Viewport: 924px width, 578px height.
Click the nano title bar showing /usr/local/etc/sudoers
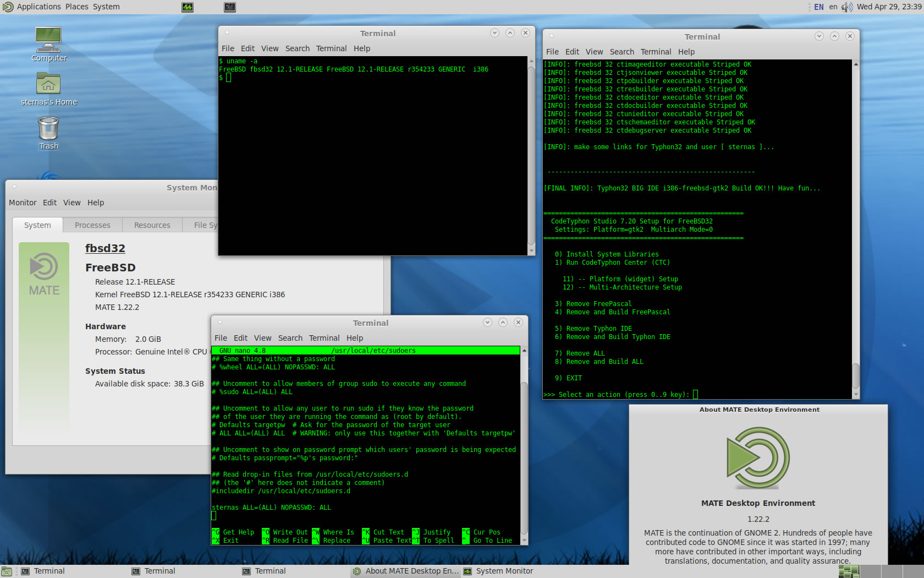tap(366, 350)
